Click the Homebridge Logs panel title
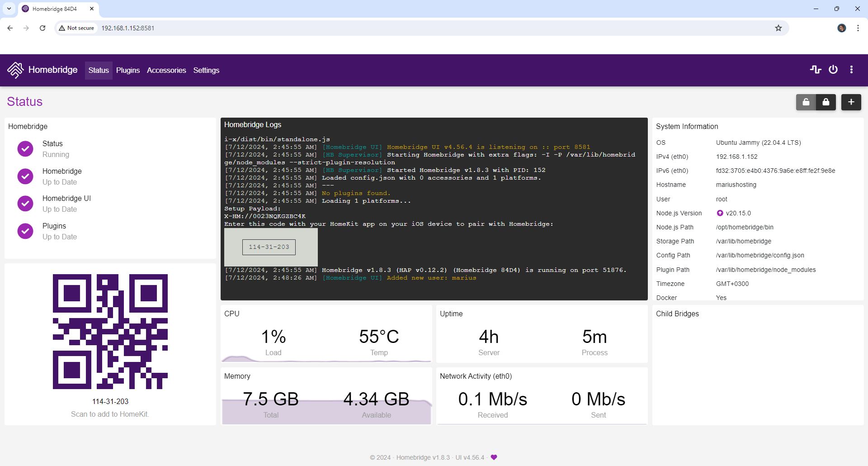 (253, 125)
